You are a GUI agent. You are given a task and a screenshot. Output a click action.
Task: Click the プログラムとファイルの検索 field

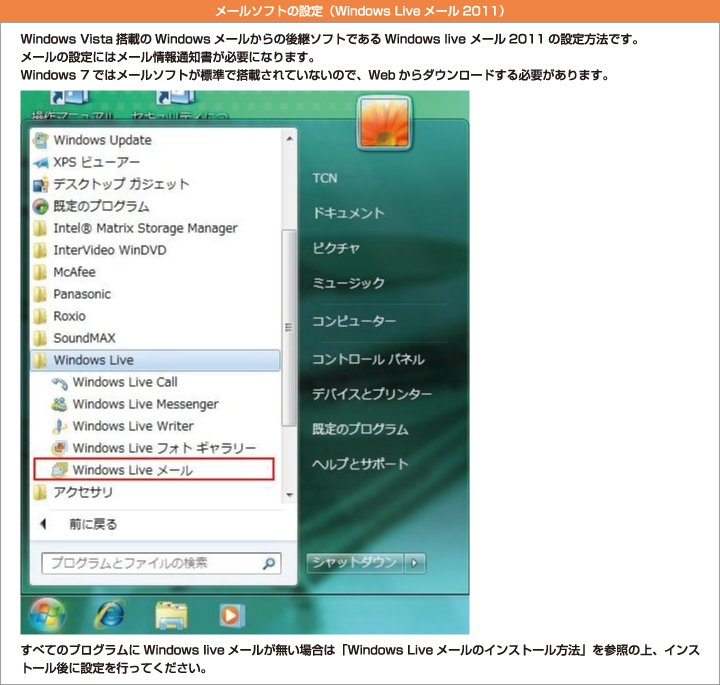tap(161, 563)
